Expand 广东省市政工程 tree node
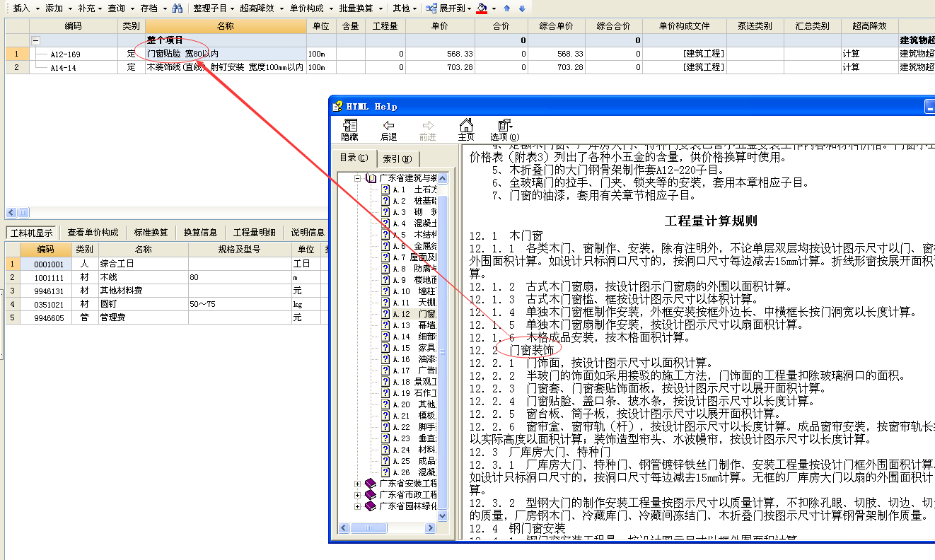Viewport: 935px width, 560px height. pos(358,495)
